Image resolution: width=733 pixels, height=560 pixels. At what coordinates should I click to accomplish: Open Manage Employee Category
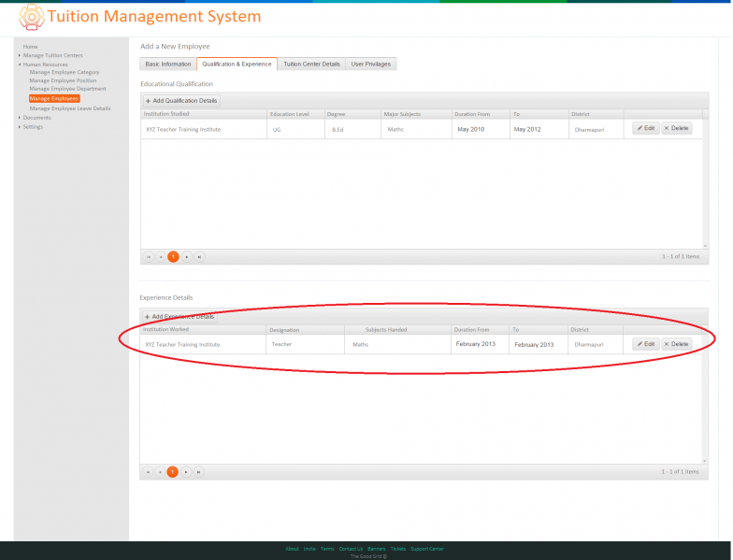pyautogui.click(x=65, y=73)
